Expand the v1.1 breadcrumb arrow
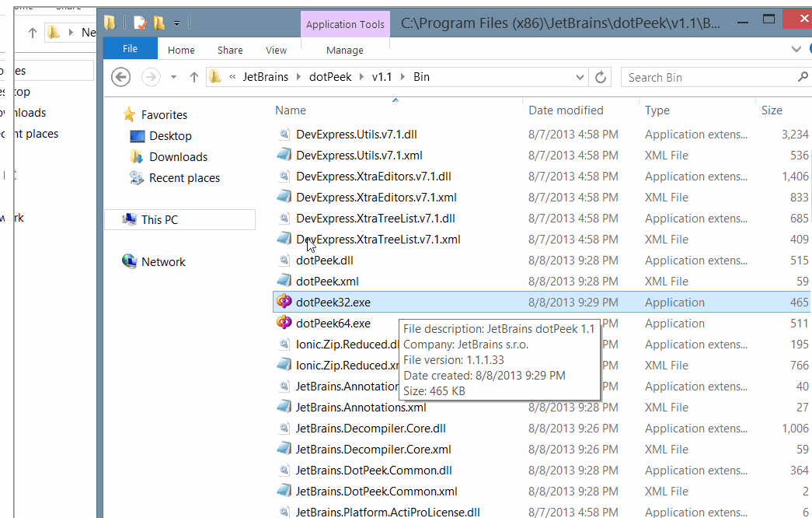The height and width of the screenshot is (518, 812). point(403,77)
